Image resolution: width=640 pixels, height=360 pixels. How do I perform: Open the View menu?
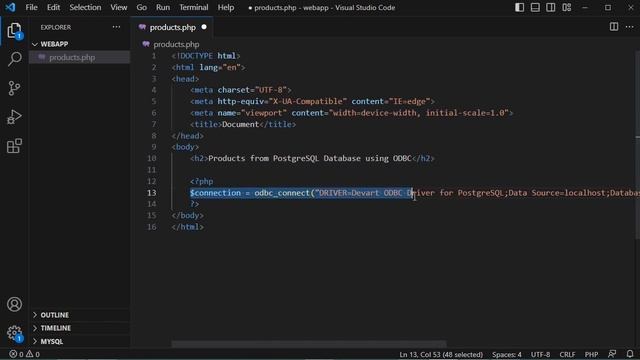pyautogui.click(x=118, y=7)
